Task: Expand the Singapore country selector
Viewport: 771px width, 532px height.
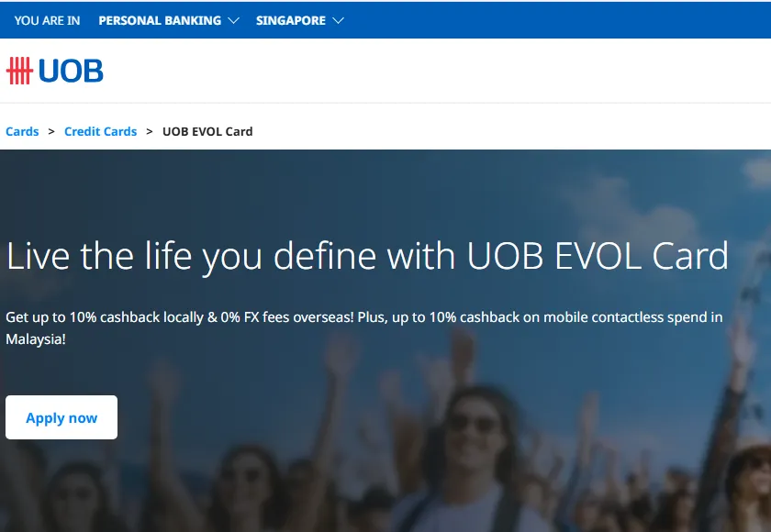Action: tap(290, 20)
